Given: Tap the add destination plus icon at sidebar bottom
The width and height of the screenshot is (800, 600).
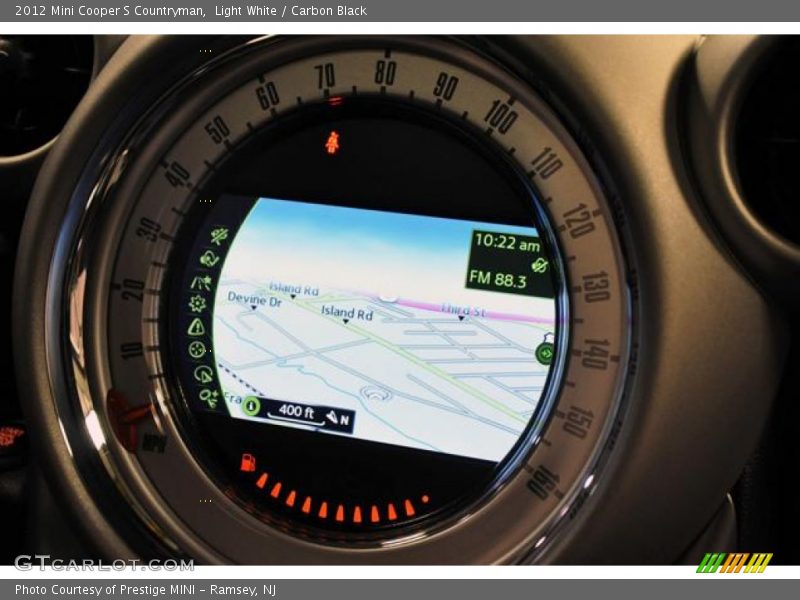Looking at the screenshot, I should [x=209, y=398].
